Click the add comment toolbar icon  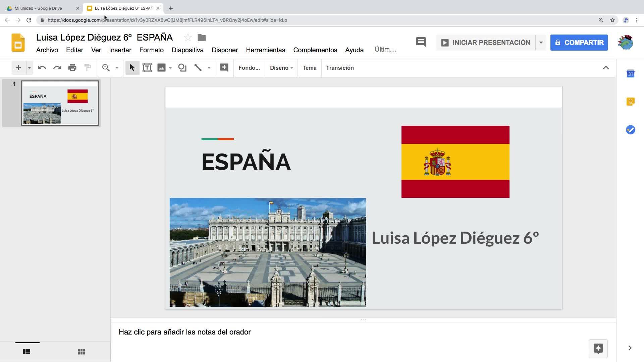[x=224, y=68]
